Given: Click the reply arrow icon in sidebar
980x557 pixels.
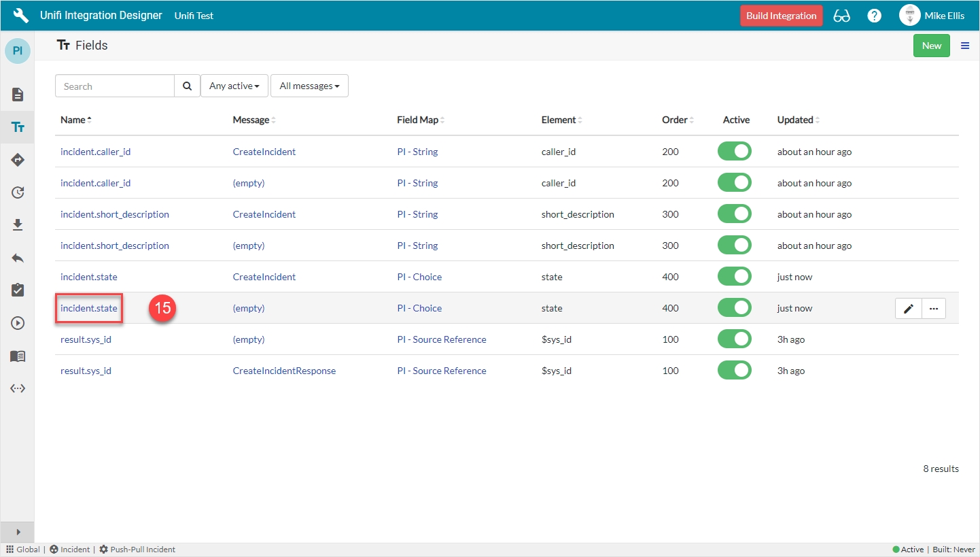Looking at the screenshot, I should 18,258.
